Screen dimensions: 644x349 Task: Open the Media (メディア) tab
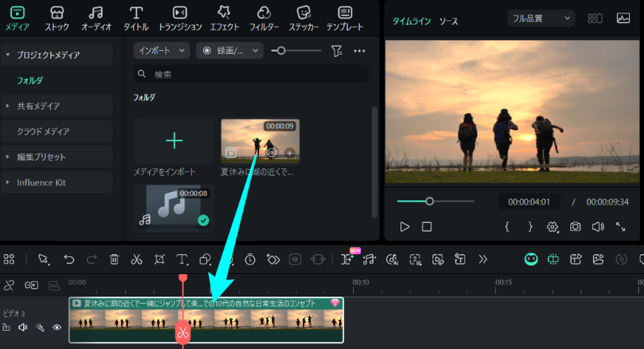(17, 18)
